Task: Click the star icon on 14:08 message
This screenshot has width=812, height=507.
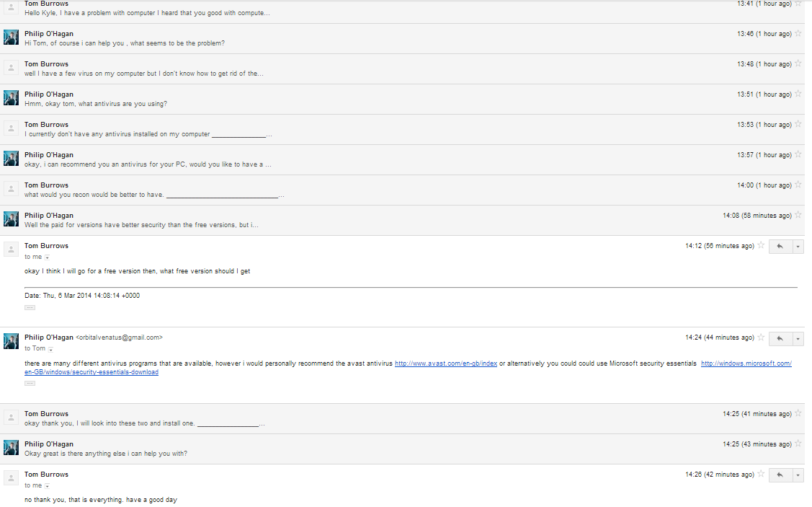Action: tap(798, 216)
